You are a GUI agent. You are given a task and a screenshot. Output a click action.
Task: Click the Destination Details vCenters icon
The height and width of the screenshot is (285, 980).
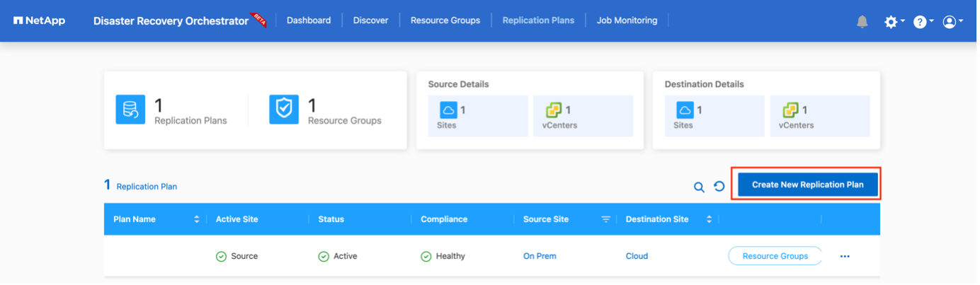coord(790,110)
